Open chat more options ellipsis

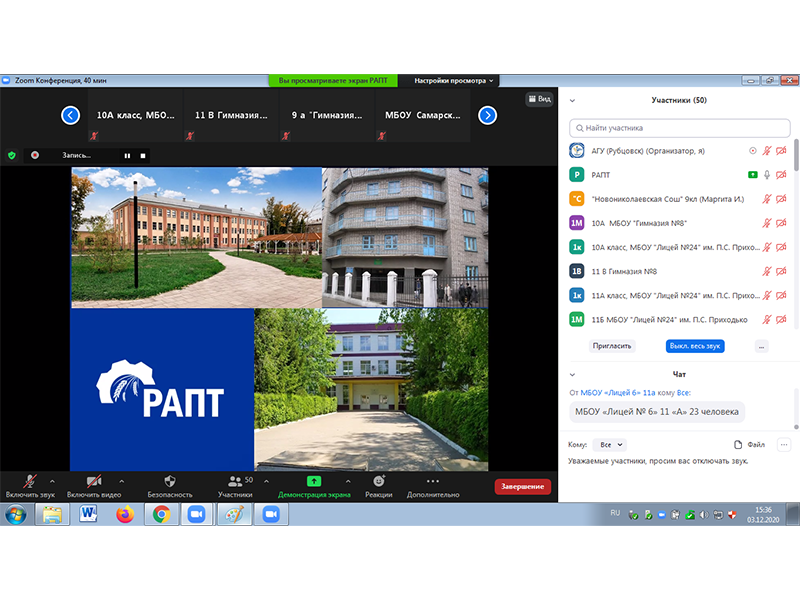tap(784, 445)
